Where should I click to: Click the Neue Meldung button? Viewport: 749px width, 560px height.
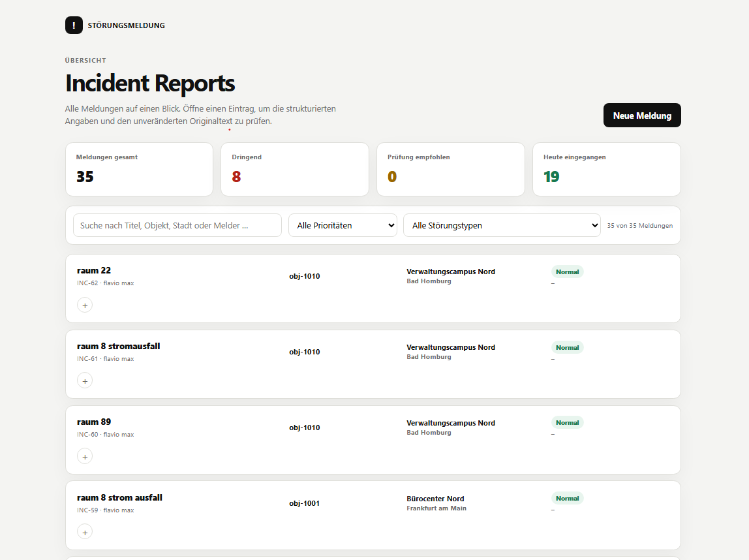click(x=642, y=115)
